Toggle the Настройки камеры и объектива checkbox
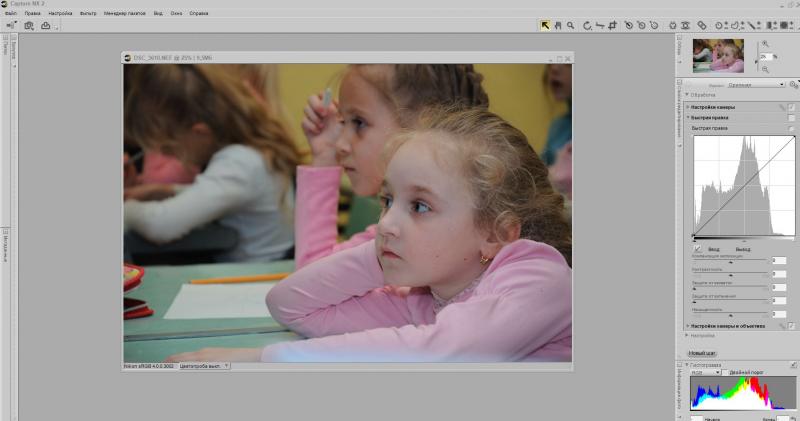 (791, 326)
